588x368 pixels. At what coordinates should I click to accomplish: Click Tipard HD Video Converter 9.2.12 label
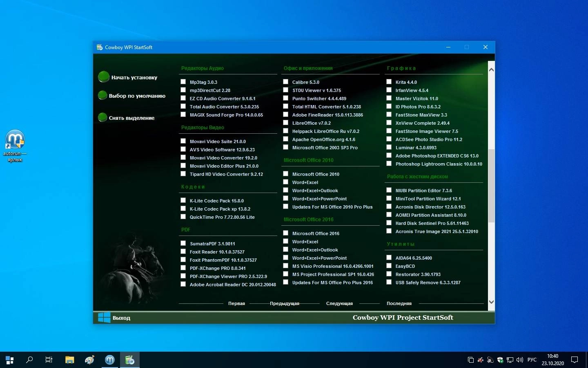[226, 174]
